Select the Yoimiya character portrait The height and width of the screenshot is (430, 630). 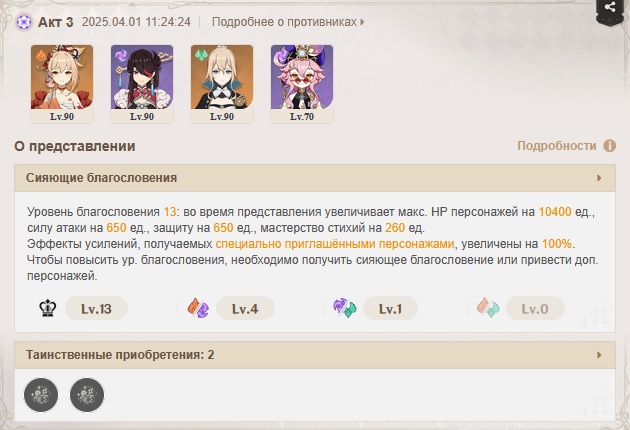tap(62, 83)
